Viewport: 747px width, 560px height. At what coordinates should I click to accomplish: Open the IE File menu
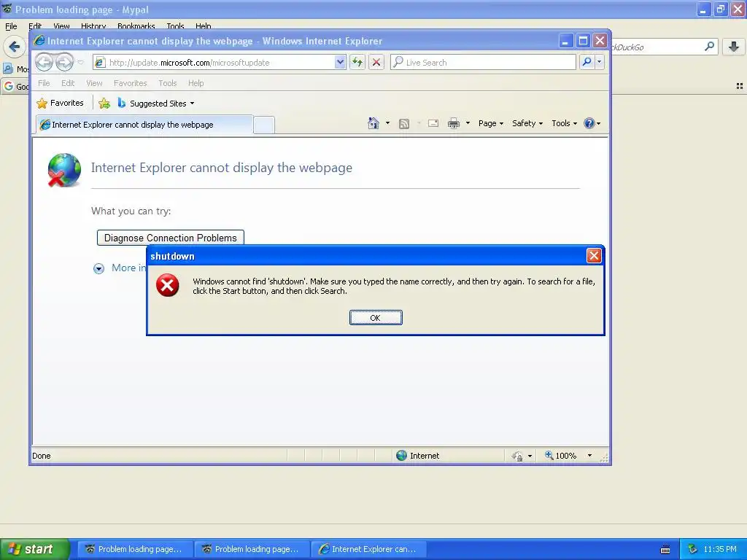coord(44,83)
